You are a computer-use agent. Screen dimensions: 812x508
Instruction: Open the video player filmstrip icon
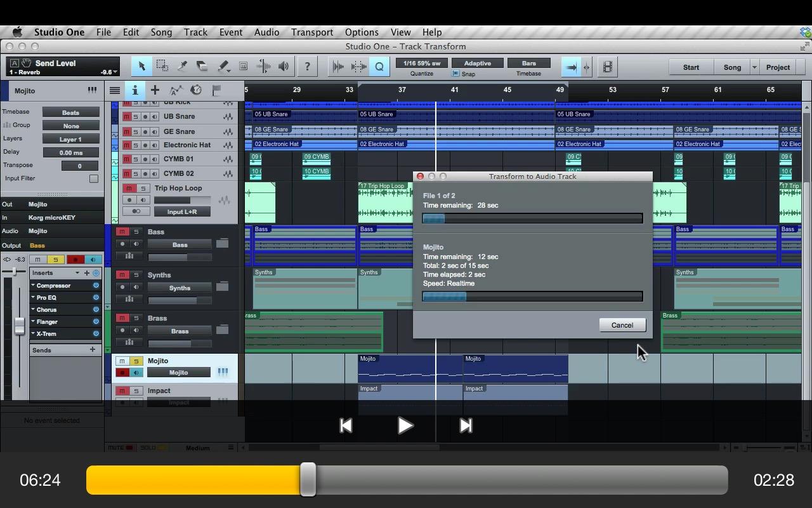607,67
